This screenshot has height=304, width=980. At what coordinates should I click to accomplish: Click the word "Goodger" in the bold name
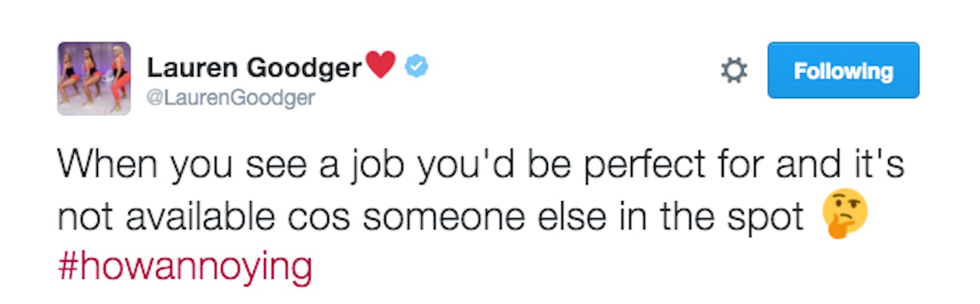tap(304, 67)
